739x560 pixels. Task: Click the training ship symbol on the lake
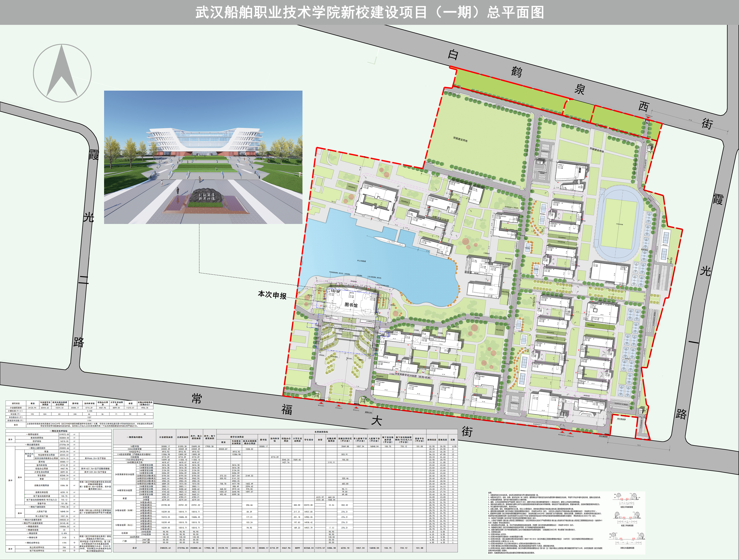(390, 242)
